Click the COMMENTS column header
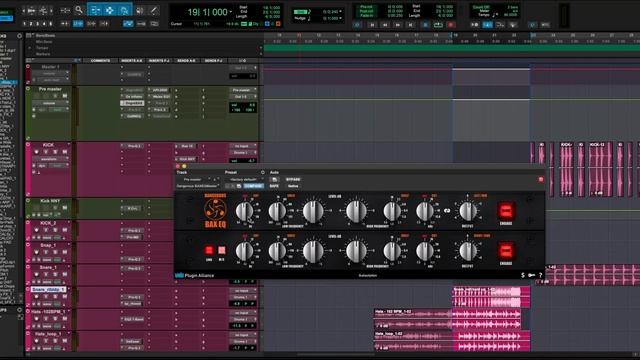Screen dimensions: 640x360 tap(100, 60)
